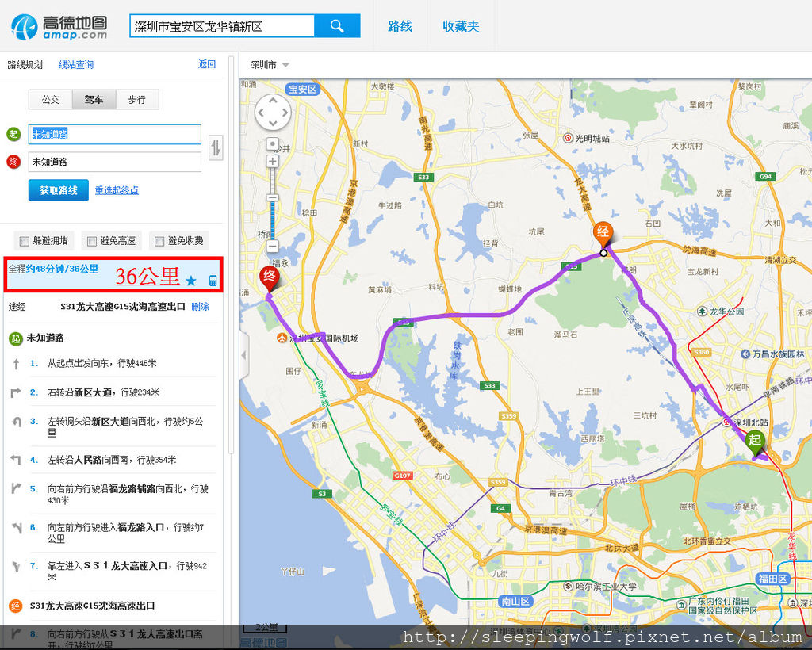Click the upper track of zoom slider
Viewport: 812px width, 650px height.
point(273,181)
